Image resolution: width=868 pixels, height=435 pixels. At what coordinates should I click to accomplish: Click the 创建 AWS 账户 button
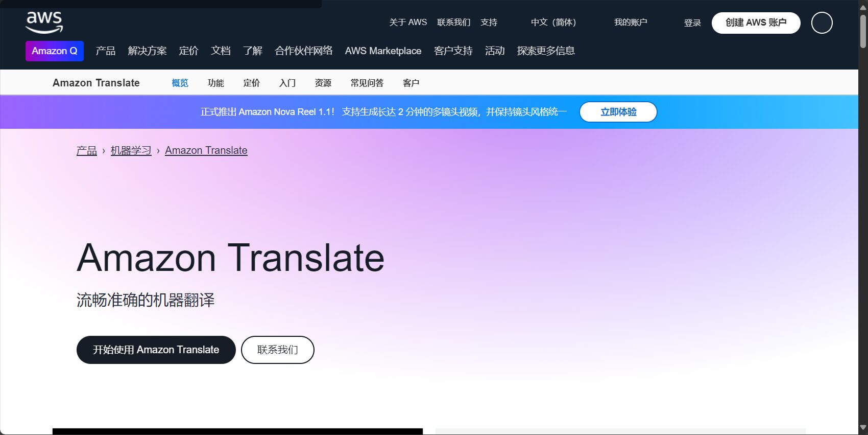(x=756, y=23)
